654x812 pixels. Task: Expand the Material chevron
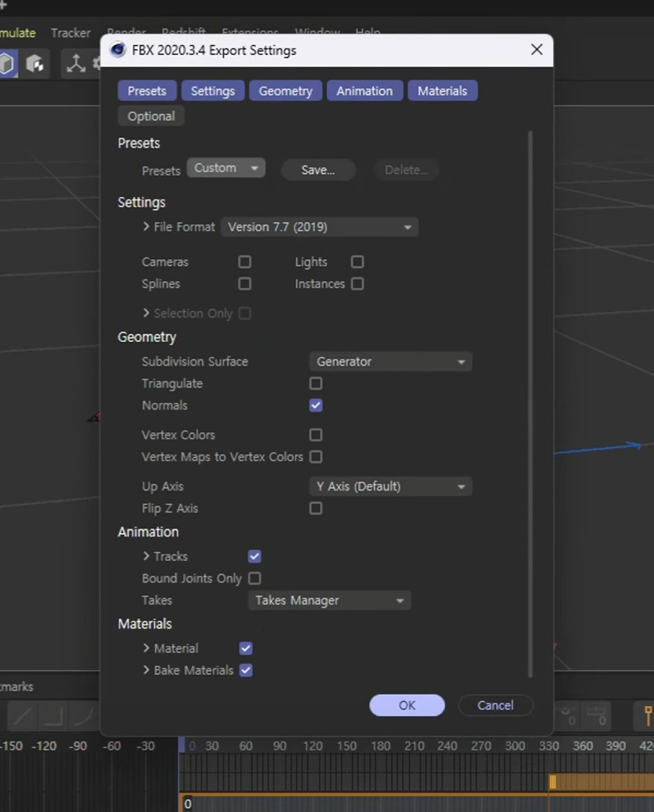146,648
